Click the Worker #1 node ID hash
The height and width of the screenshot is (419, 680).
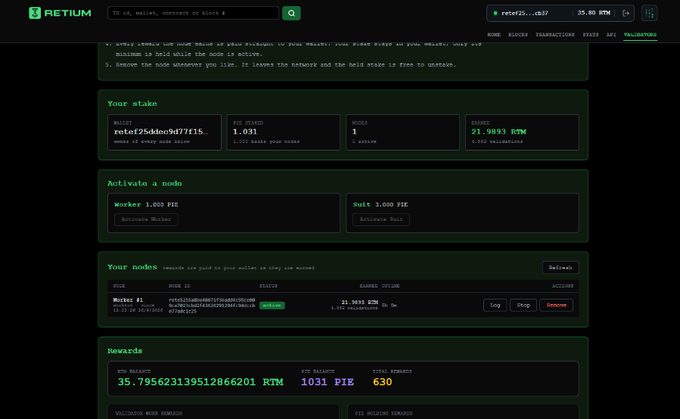pyautogui.click(x=212, y=305)
